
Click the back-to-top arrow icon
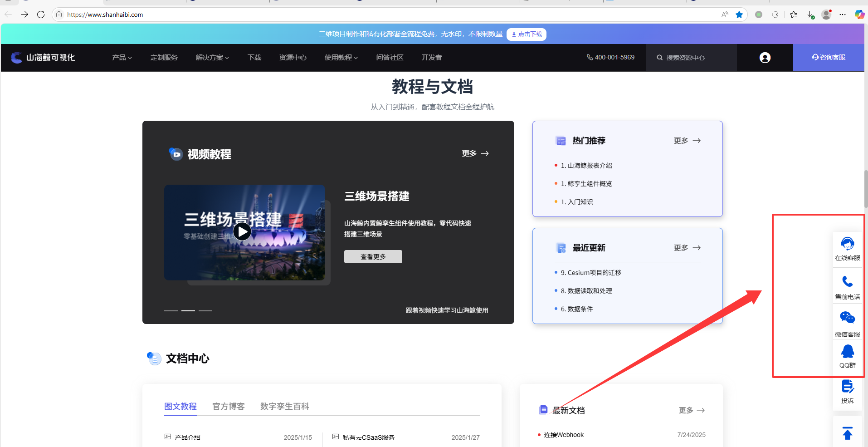(x=847, y=433)
